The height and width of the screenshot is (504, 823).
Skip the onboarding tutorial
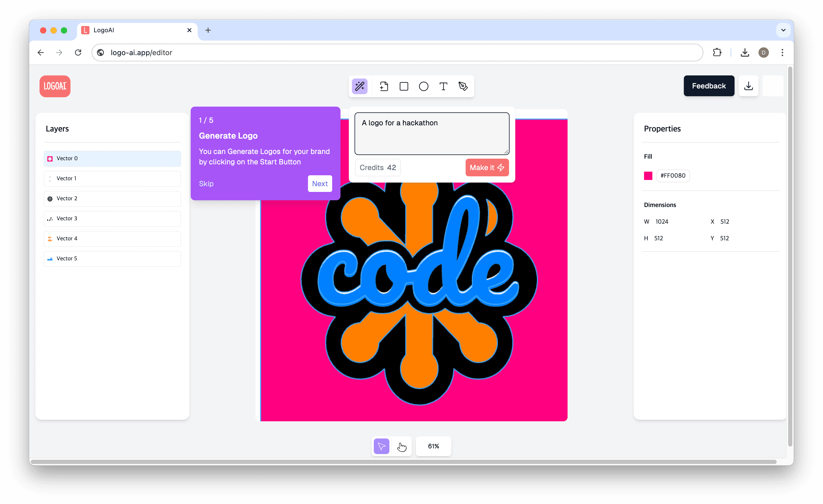coord(206,184)
